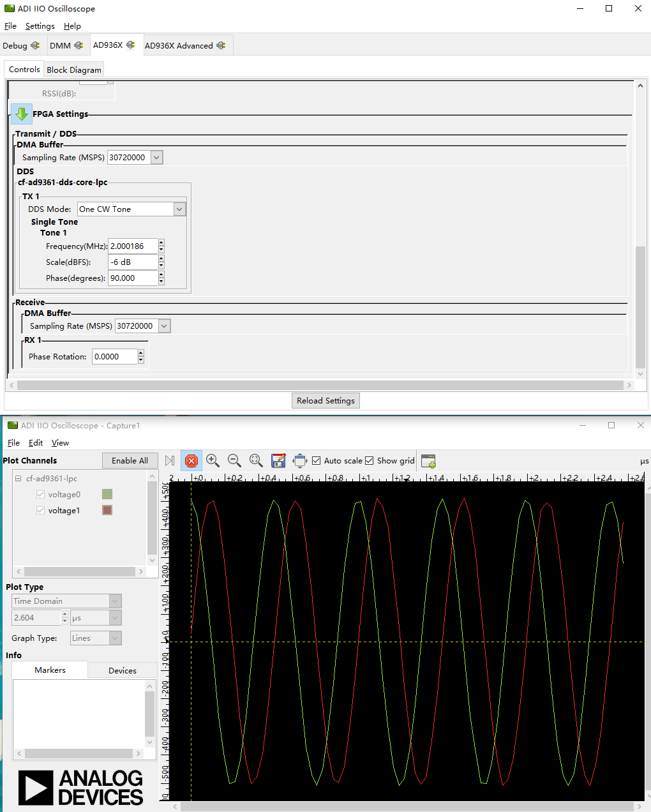Screen dimensions: 651x812
Task: Switch to the Block Diagram tab
Action: pos(74,70)
